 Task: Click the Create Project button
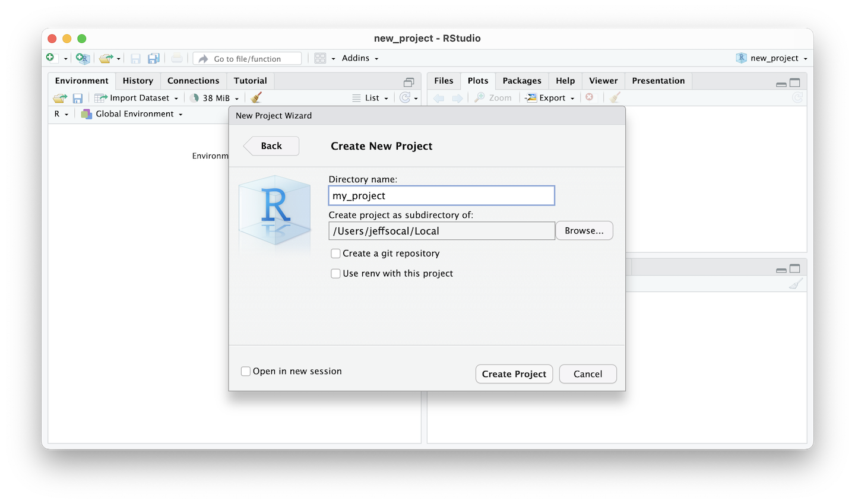(x=514, y=374)
